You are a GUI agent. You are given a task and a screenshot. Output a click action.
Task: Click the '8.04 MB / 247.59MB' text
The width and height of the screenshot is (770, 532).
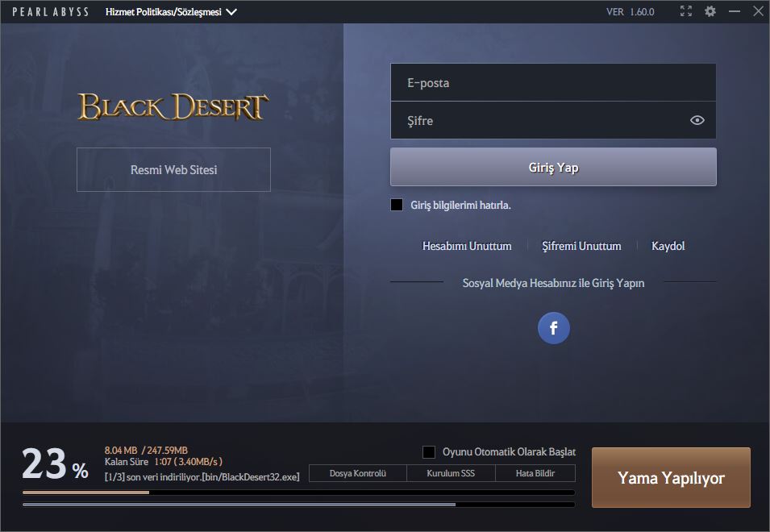pyautogui.click(x=146, y=450)
